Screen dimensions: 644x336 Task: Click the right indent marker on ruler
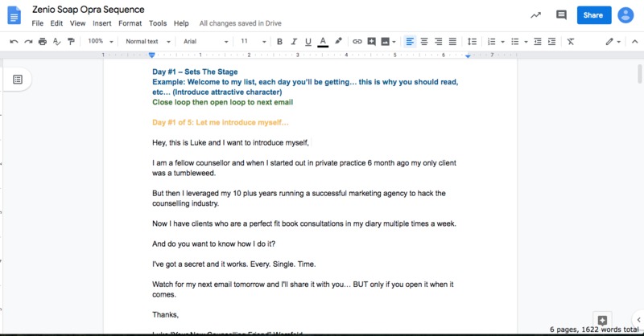[468, 55]
